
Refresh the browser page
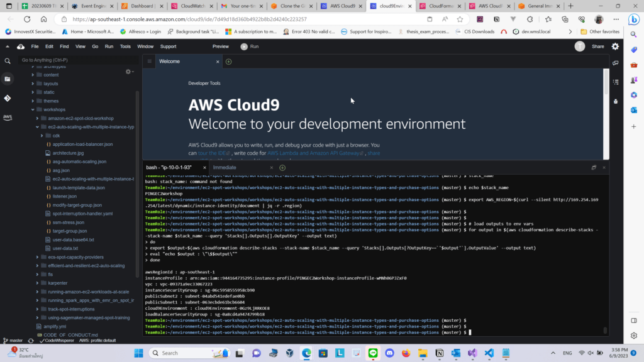[x=27, y=19]
